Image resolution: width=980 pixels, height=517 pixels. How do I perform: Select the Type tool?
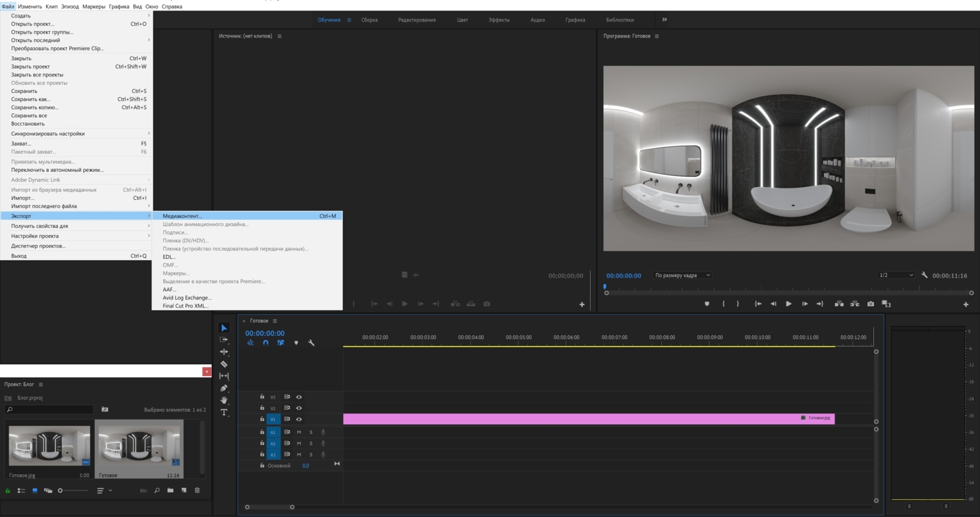[x=224, y=412]
